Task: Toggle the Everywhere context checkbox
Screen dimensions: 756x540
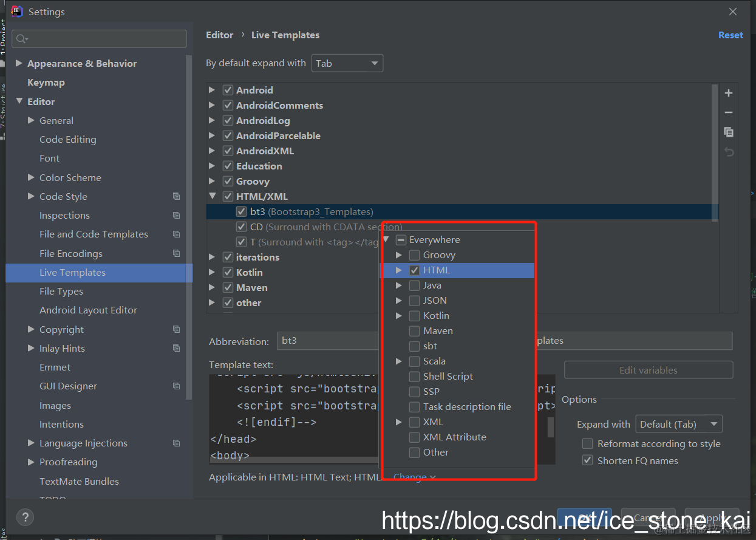Action: click(x=401, y=240)
